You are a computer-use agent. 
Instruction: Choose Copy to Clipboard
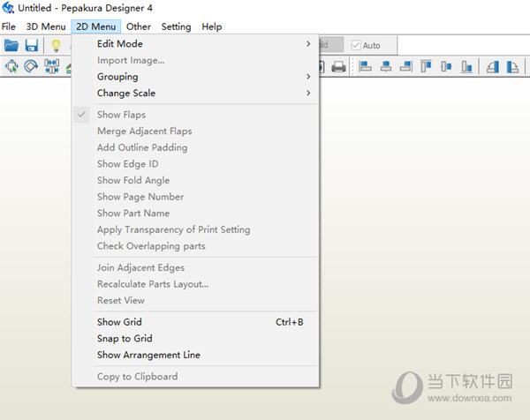[195, 377]
